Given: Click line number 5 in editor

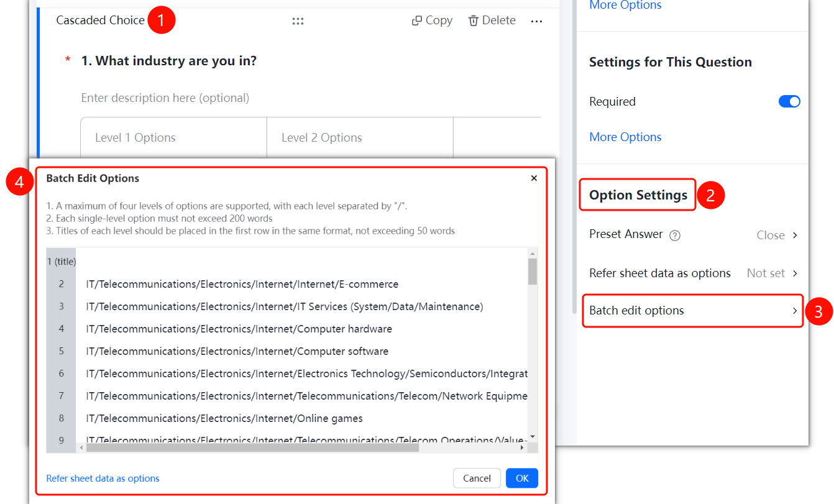Looking at the screenshot, I should point(62,351).
